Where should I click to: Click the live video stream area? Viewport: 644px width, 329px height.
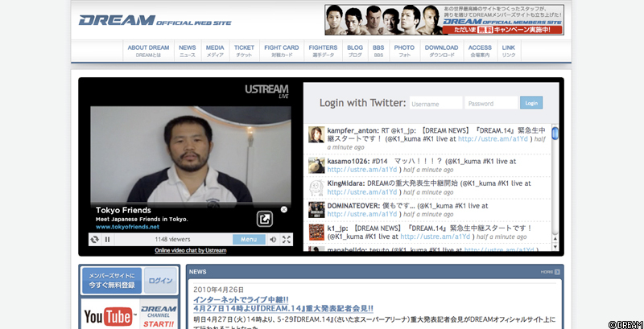191,156
